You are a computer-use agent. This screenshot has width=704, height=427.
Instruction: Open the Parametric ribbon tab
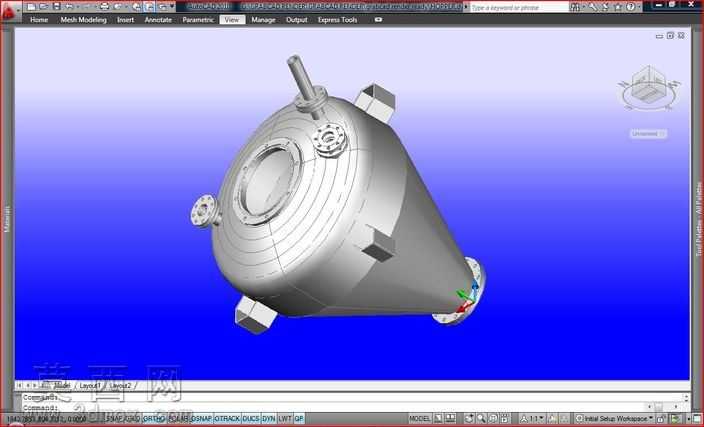click(x=198, y=20)
